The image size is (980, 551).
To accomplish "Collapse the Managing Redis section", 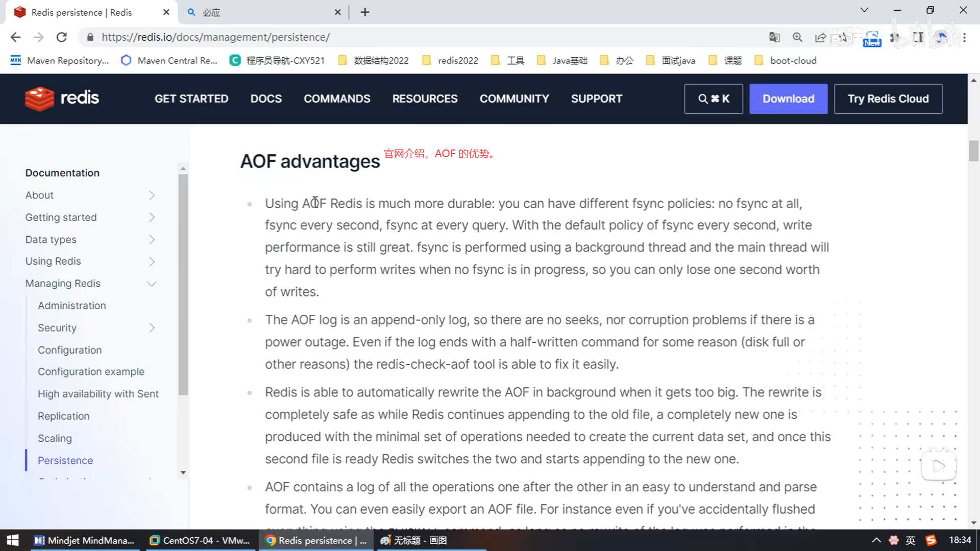I will tap(152, 284).
